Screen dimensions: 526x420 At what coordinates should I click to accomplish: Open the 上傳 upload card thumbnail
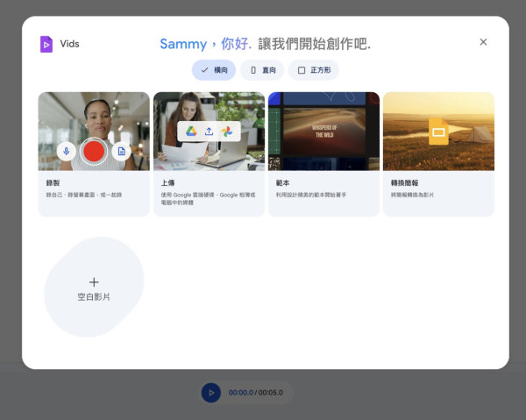[x=209, y=132]
